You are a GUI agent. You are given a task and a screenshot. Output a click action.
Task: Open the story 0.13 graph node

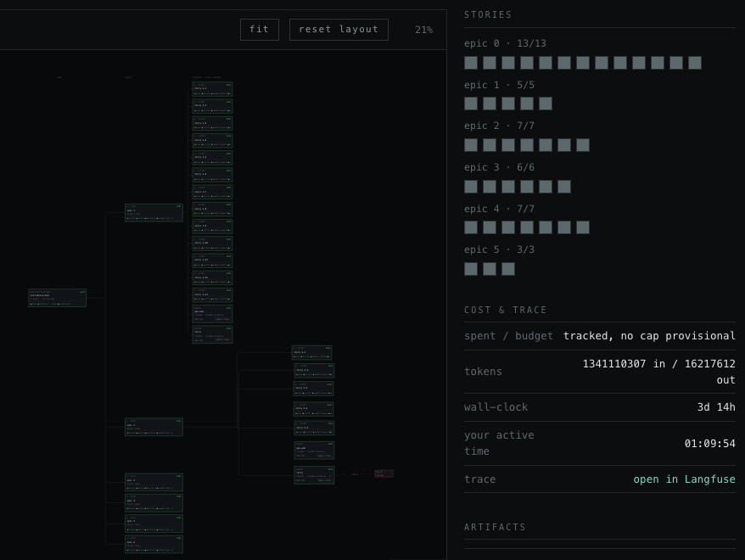click(x=212, y=295)
